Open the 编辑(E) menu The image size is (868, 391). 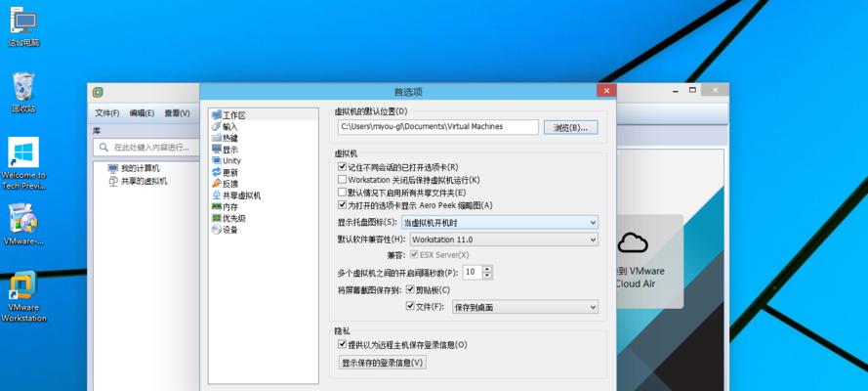pos(142,113)
